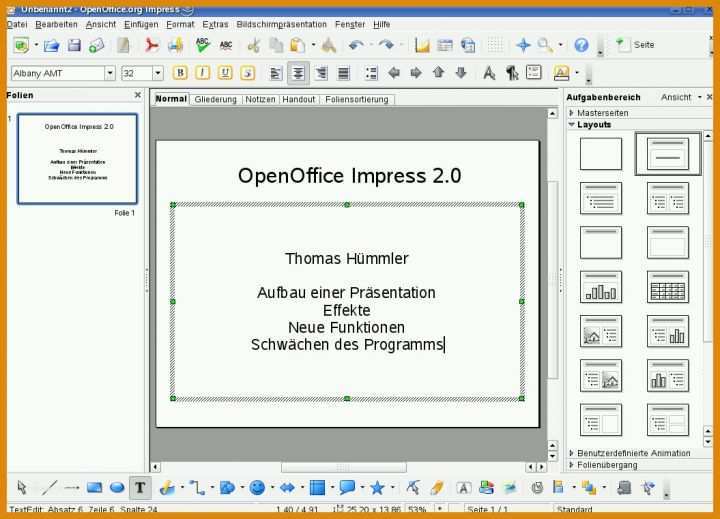Open zoom dropdown arrow beside magnifier
Screen dimensions: 720x519
point(560,45)
